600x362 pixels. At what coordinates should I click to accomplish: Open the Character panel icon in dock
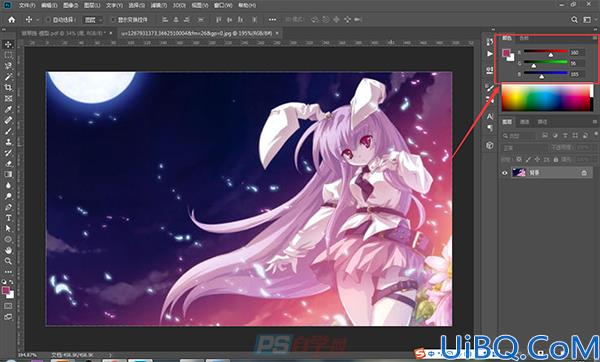[x=490, y=116]
